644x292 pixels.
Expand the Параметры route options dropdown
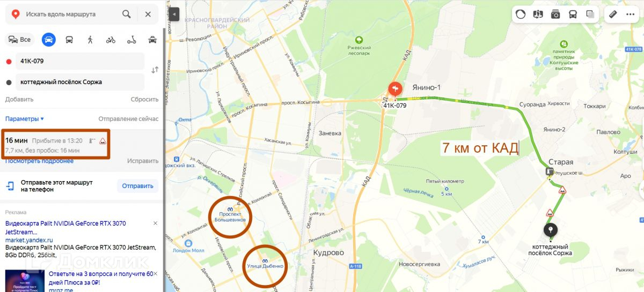tap(25, 119)
